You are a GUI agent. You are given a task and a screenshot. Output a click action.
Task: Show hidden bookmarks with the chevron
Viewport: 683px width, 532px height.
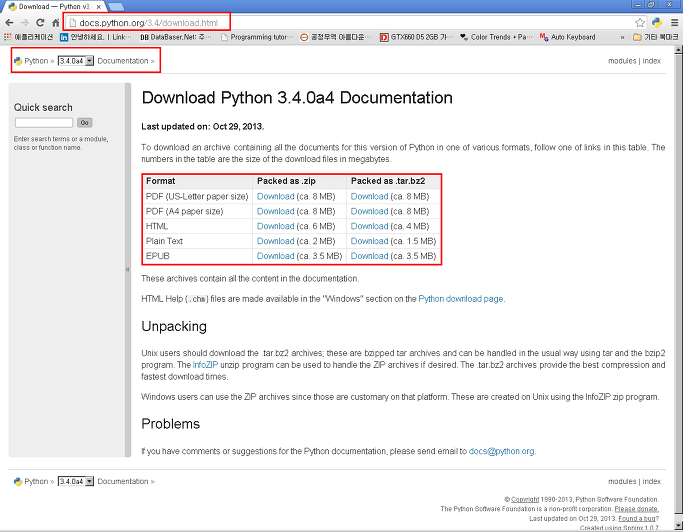622,37
